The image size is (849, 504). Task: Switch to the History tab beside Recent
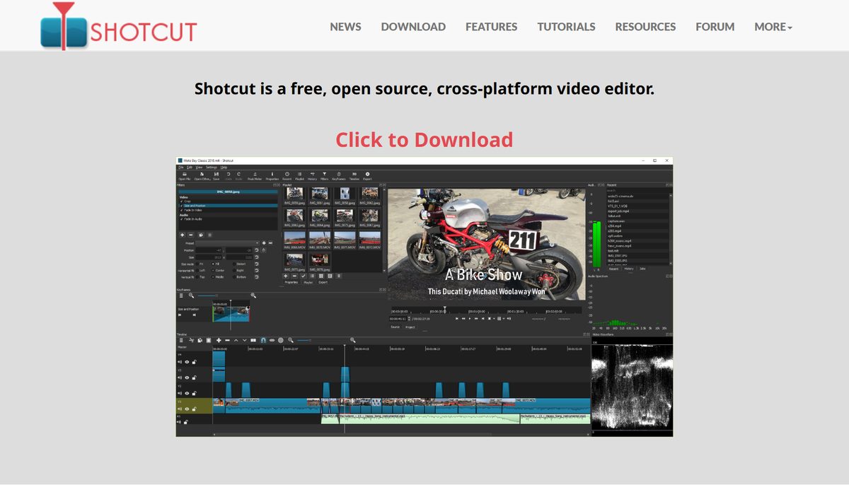pyautogui.click(x=629, y=269)
